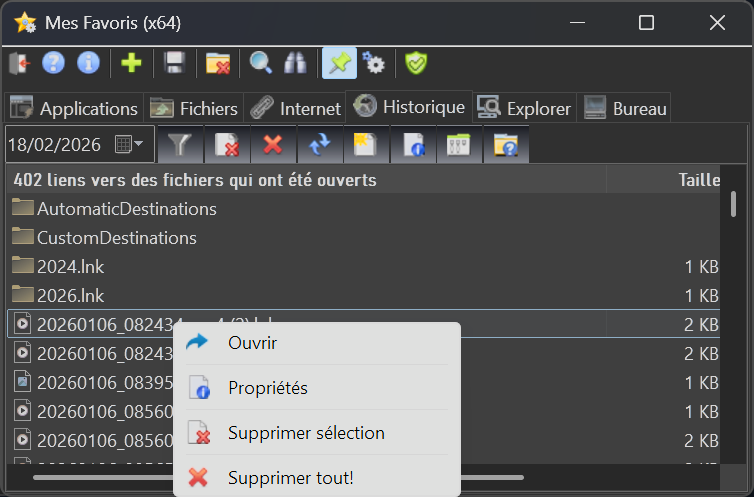Open the date picker calendar dropdown

(129, 145)
